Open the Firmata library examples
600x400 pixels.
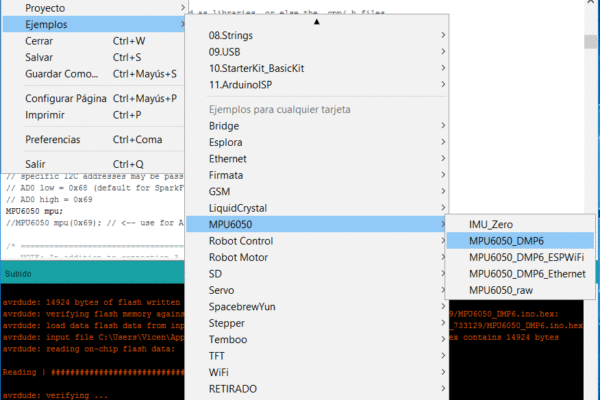(317, 175)
